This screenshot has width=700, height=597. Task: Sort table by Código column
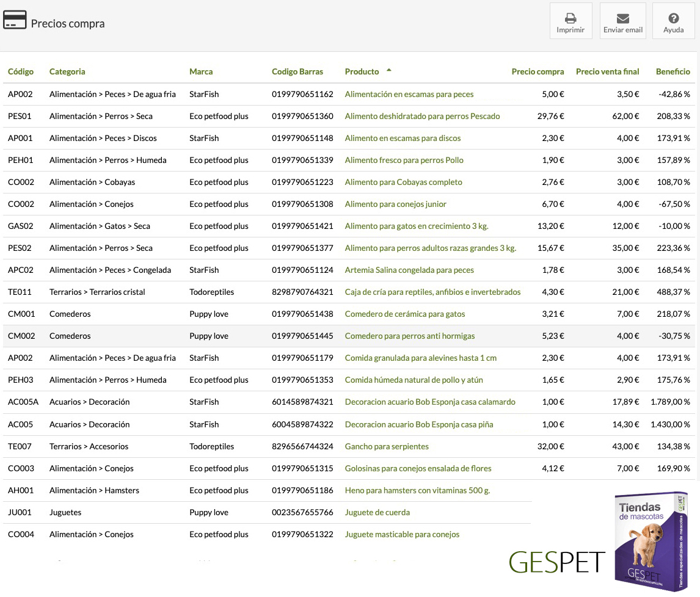click(21, 71)
